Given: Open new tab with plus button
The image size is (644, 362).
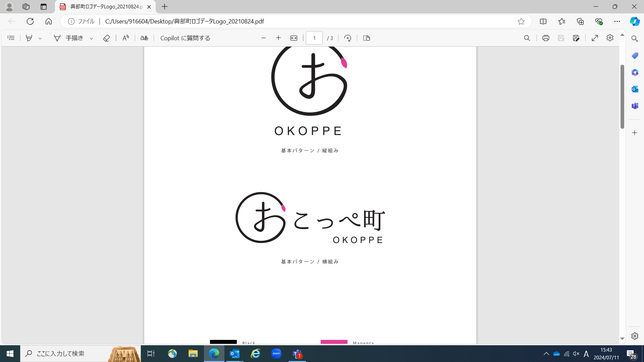Looking at the screenshot, I should pyautogui.click(x=164, y=7).
